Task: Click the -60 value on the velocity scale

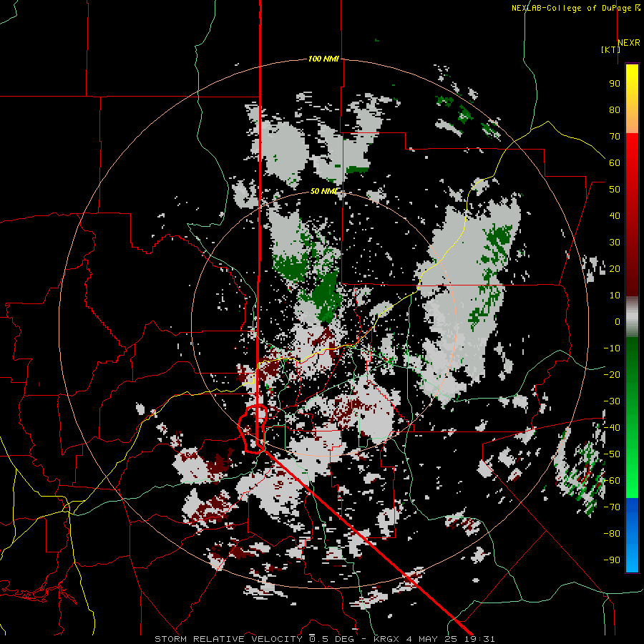Action: [612, 481]
